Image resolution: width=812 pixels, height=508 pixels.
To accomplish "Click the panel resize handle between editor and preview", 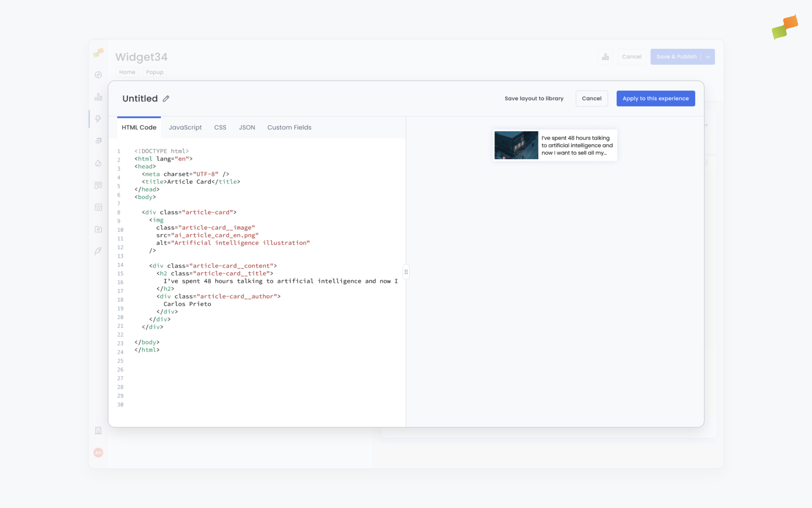I will [406, 271].
